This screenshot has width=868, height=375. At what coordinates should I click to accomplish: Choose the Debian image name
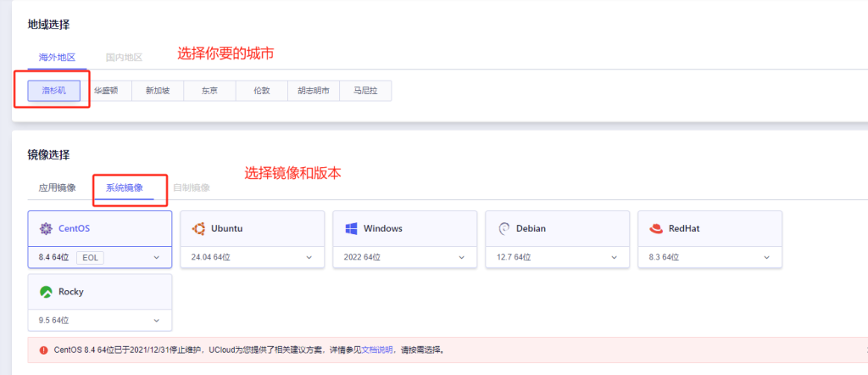(x=531, y=228)
